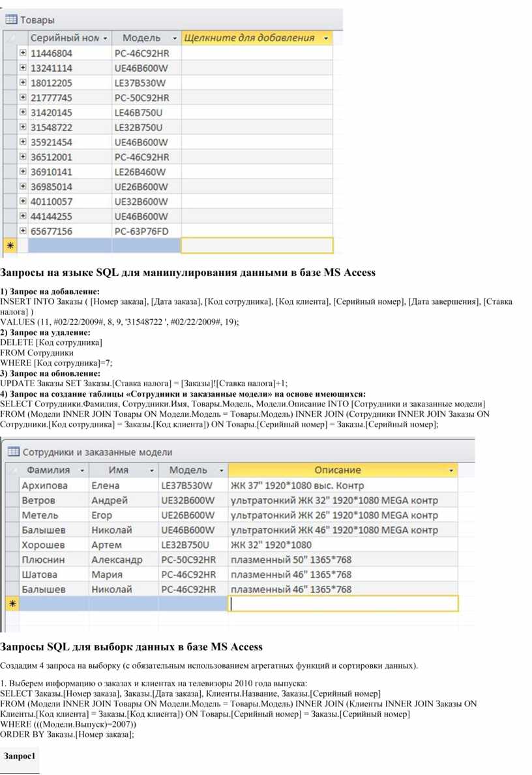532x775 pixels.
Task: Select the Метель surname cell
Action: click(x=54, y=515)
